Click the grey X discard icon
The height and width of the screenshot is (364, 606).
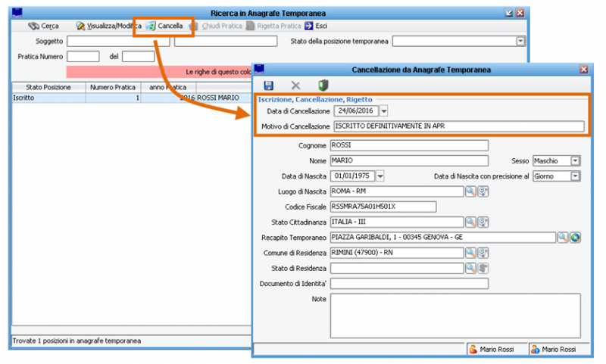[295, 86]
